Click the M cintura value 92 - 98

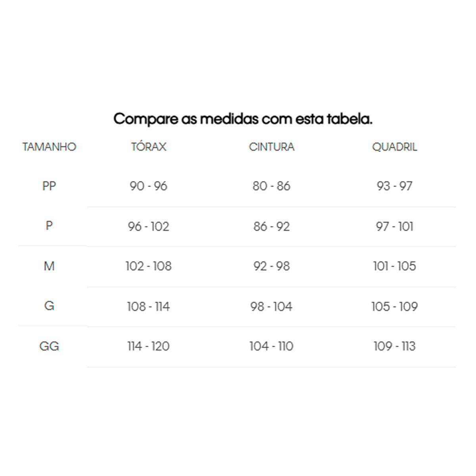[x=272, y=266]
